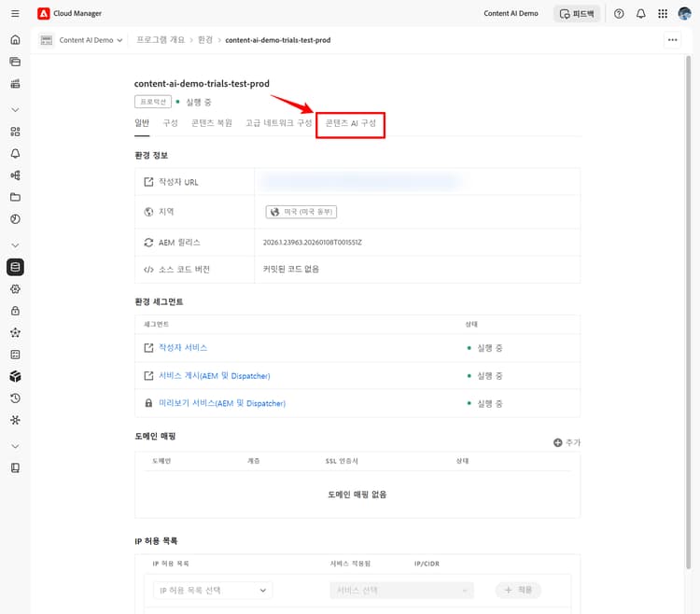Image resolution: width=700 pixels, height=614 pixels.
Task: Click the 환경 breadcrumb link
Action: (205, 40)
